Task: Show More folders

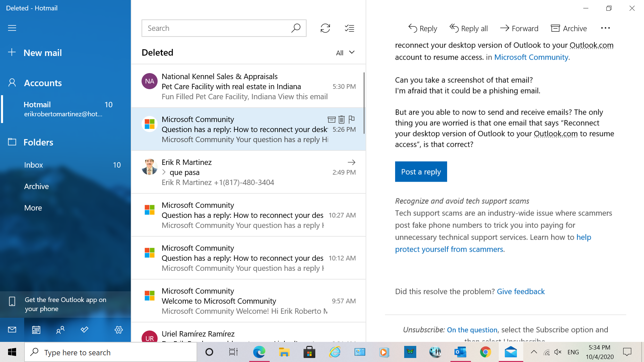Action: click(x=65, y=208)
